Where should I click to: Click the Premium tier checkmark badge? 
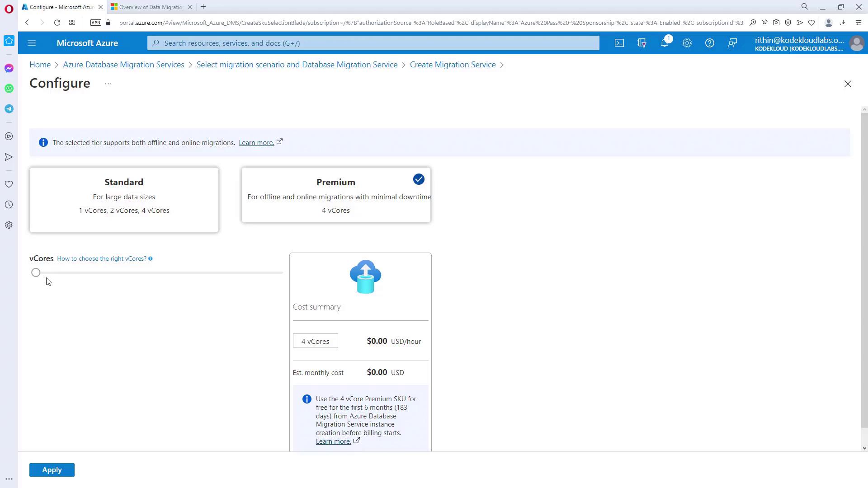tap(419, 179)
